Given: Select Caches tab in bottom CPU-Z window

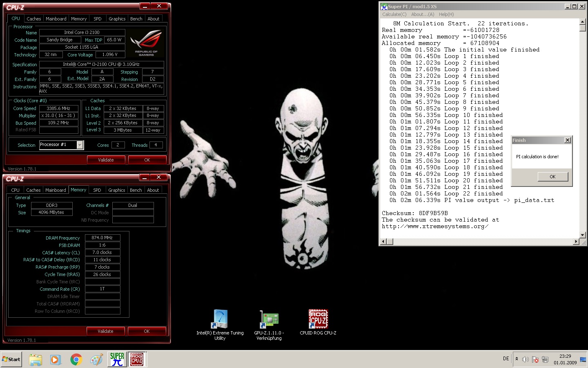Looking at the screenshot, I should [33, 190].
